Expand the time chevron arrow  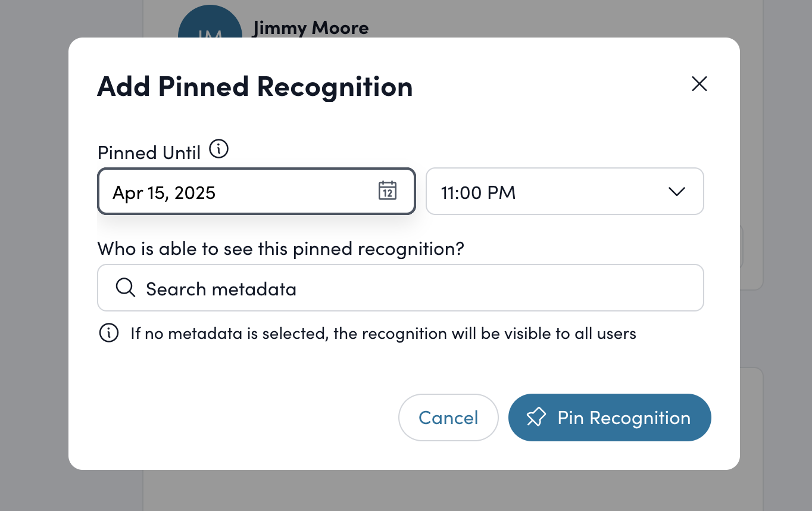coord(677,192)
